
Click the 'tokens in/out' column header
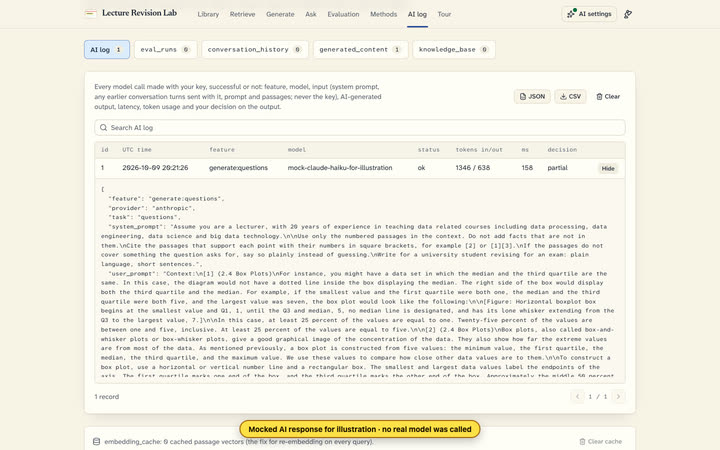[479, 150]
